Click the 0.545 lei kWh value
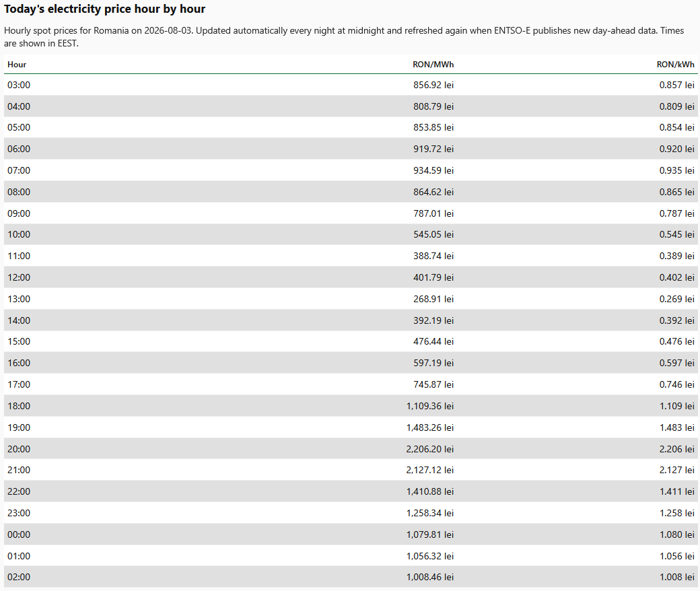Viewport: 700px width, 591px height. pos(677,234)
